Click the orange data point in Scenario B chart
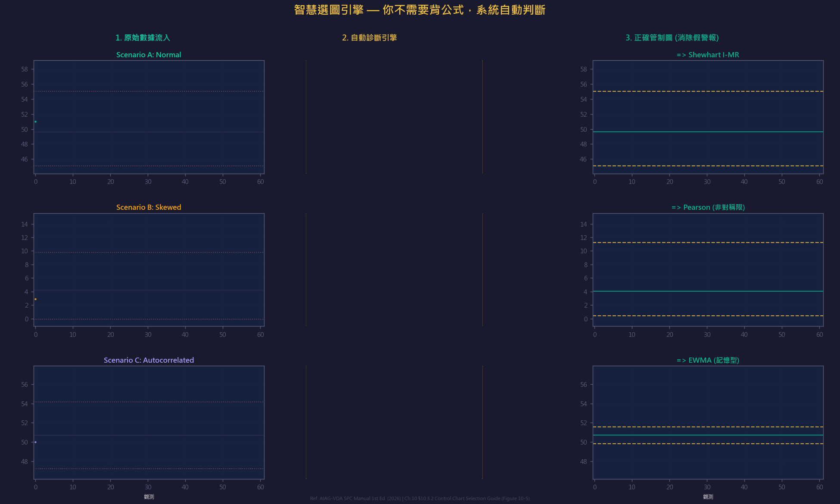Image resolution: width=840 pixels, height=504 pixels. [36, 299]
